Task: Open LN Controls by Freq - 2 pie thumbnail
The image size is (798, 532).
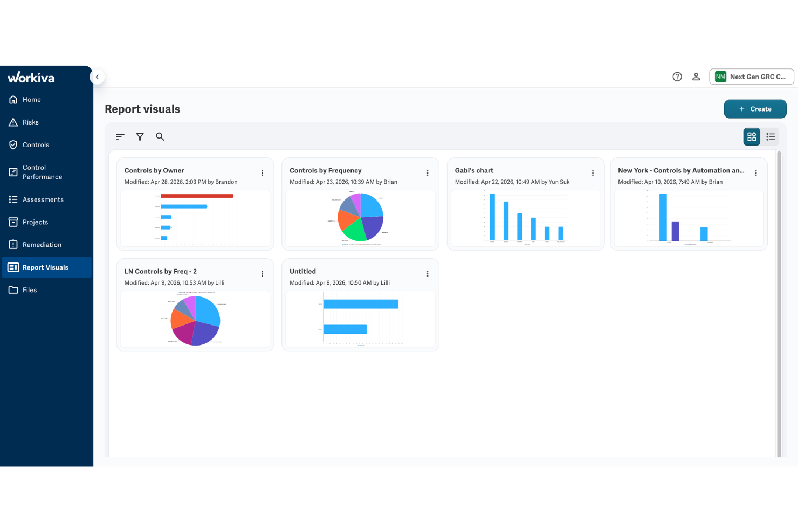Action: pos(195,319)
